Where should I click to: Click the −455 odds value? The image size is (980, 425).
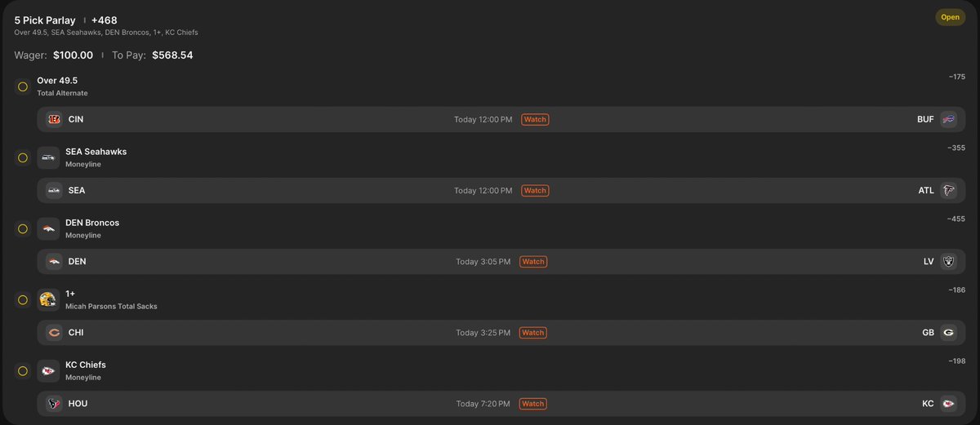(x=956, y=219)
